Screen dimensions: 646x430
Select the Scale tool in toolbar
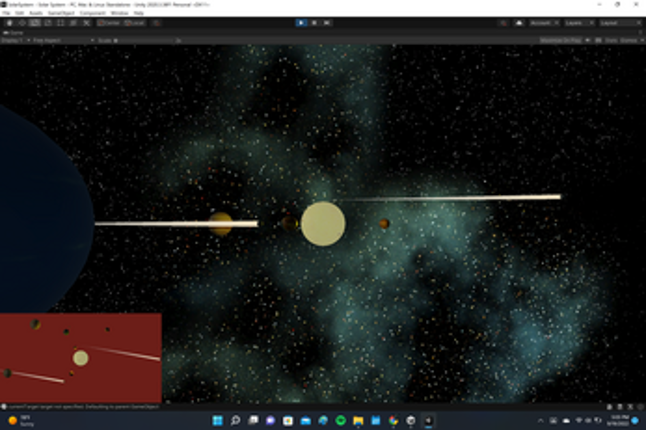click(48, 23)
